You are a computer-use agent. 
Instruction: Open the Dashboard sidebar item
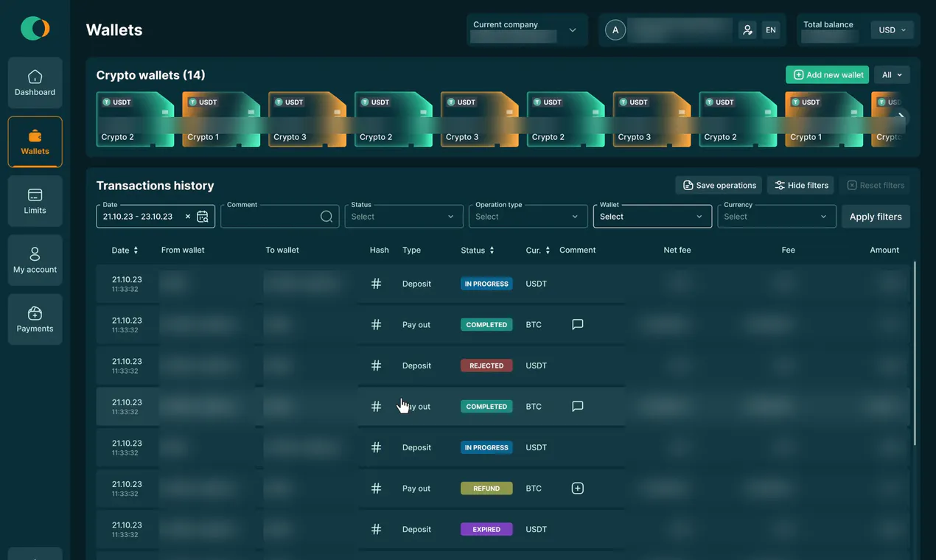(x=35, y=83)
